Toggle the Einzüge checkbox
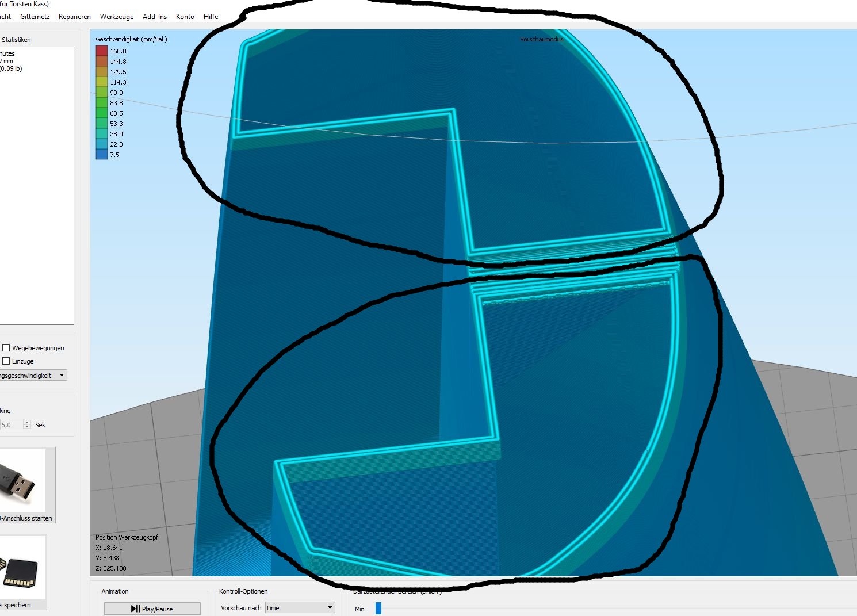Screen dimensions: 857x616 (6, 361)
